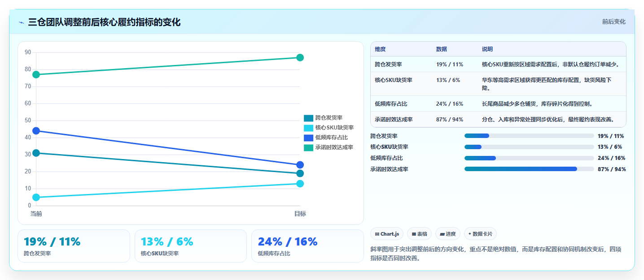Click the Chart.js tag chip

(x=387, y=234)
